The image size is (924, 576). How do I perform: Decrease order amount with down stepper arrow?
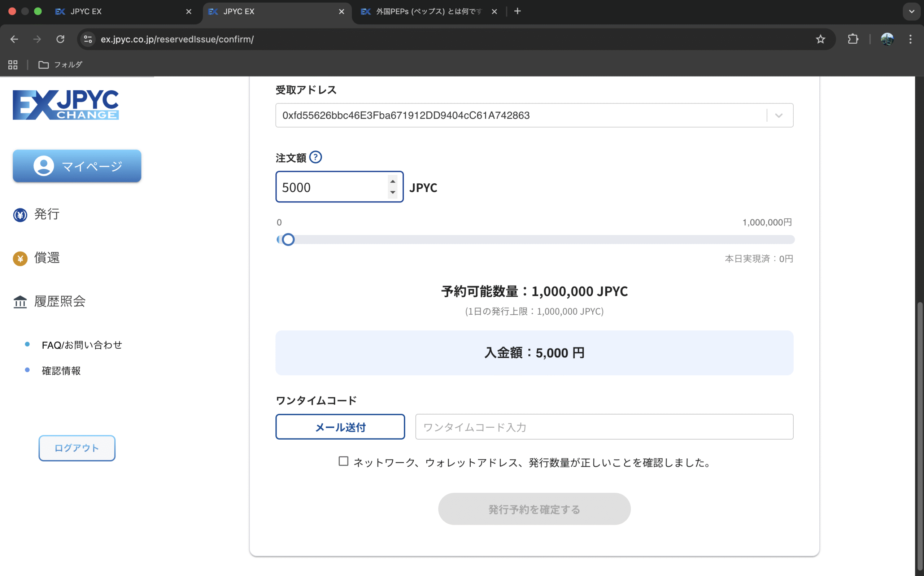393,192
